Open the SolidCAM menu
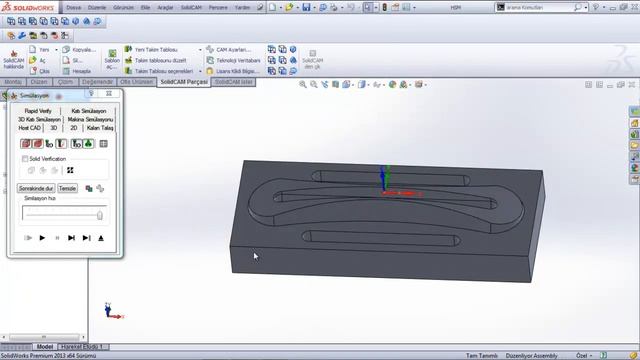The width and height of the screenshot is (640, 360). (x=191, y=7)
